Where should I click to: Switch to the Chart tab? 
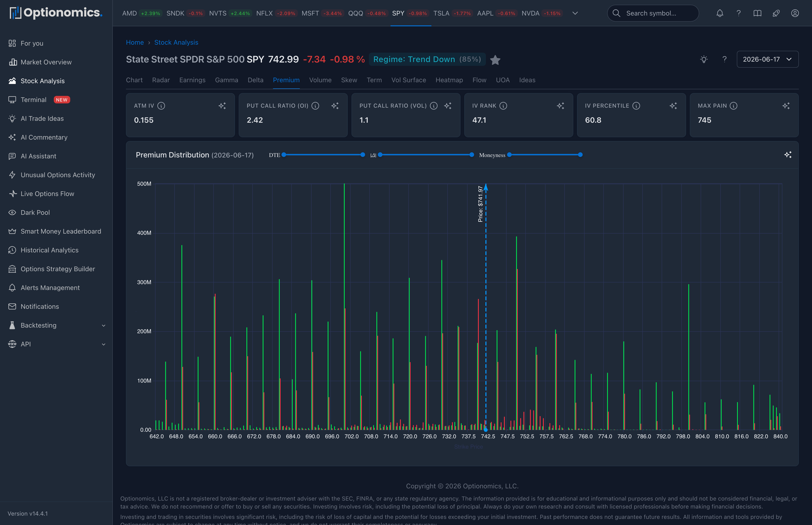[x=134, y=80]
